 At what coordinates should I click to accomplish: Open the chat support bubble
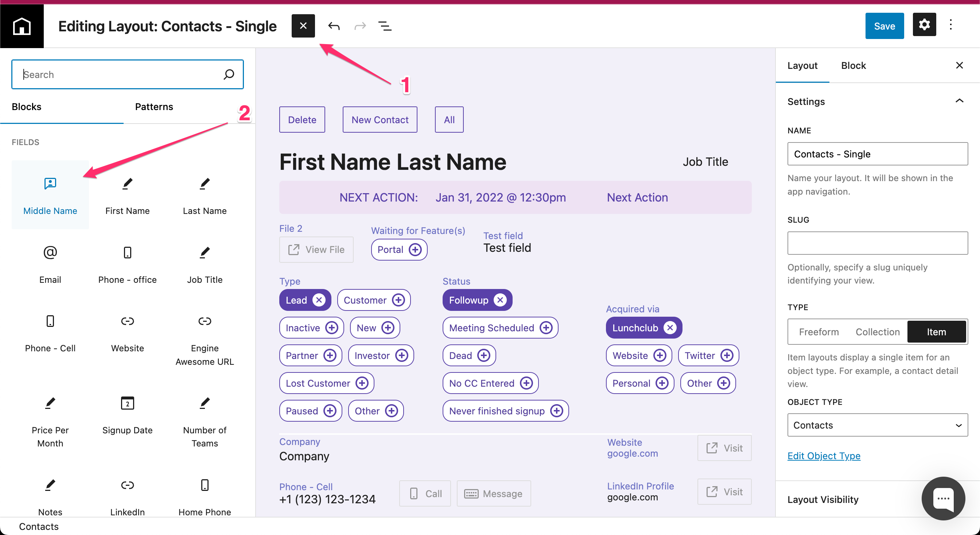click(x=943, y=499)
